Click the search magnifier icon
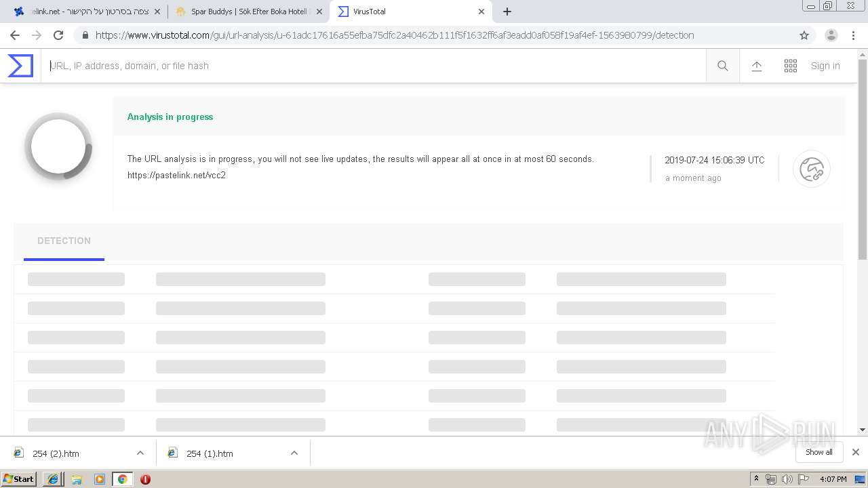Image resolution: width=868 pixels, height=488 pixels. click(723, 66)
